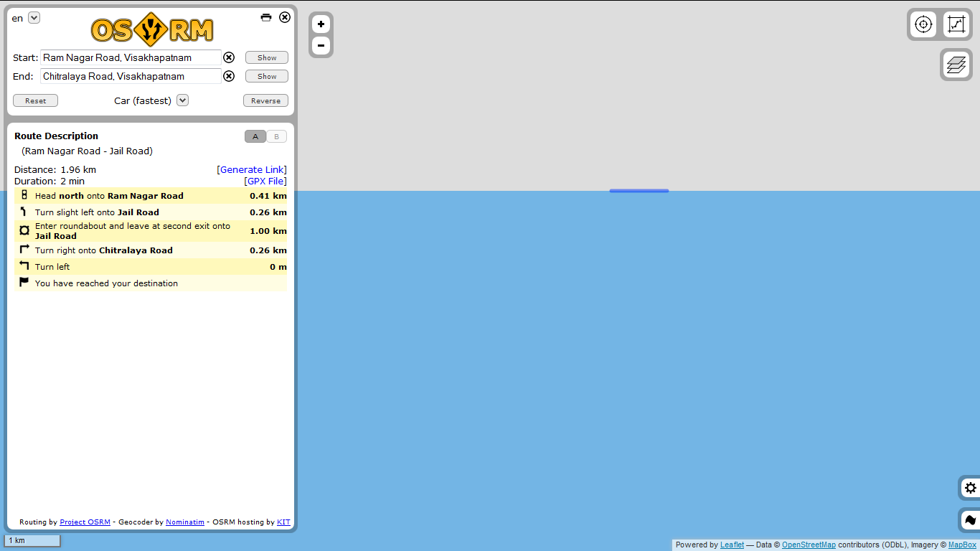
Task: Click the Route Description heading
Action: 56,136
